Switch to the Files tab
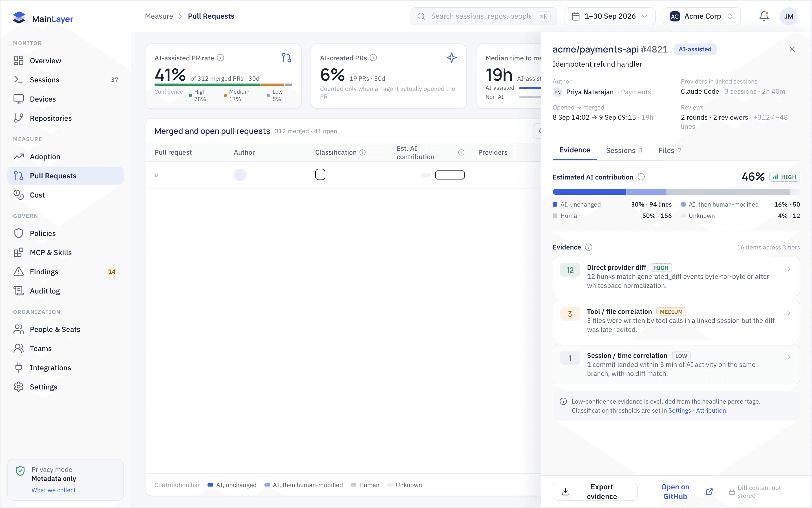The image size is (812, 508). coord(670,150)
